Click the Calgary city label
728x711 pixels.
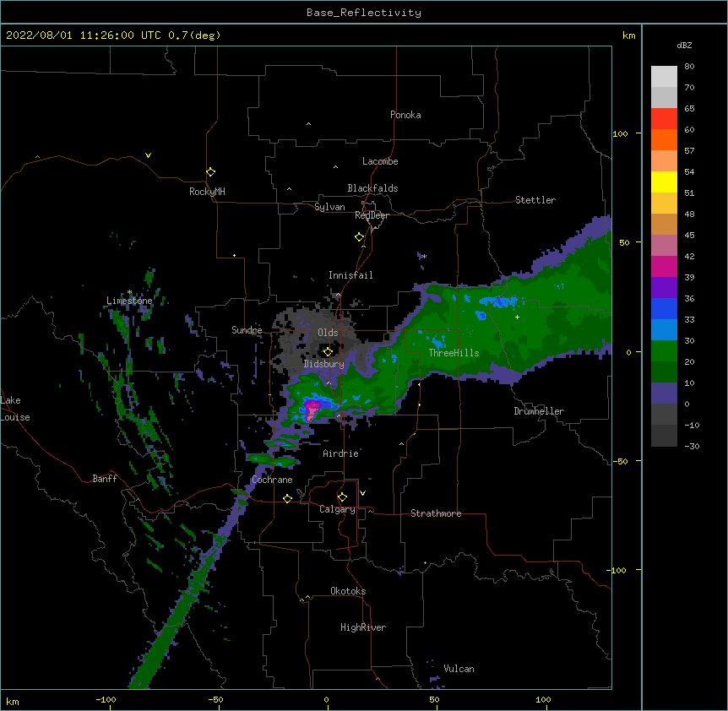pyautogui.click(x=337, y=509)
